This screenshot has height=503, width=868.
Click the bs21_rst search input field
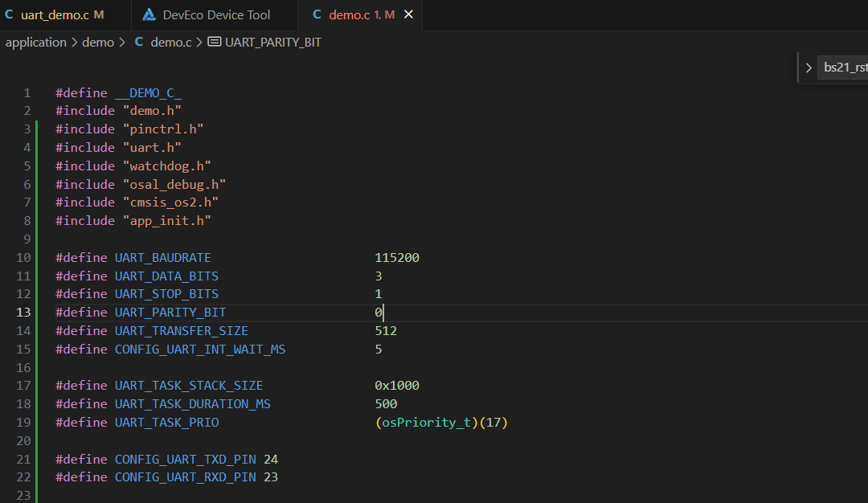pyautogui.click(x=842, y=67)
